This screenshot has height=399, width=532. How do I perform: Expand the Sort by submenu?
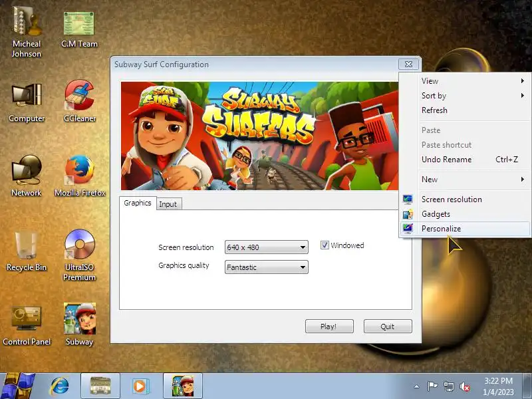coord(465,96)
